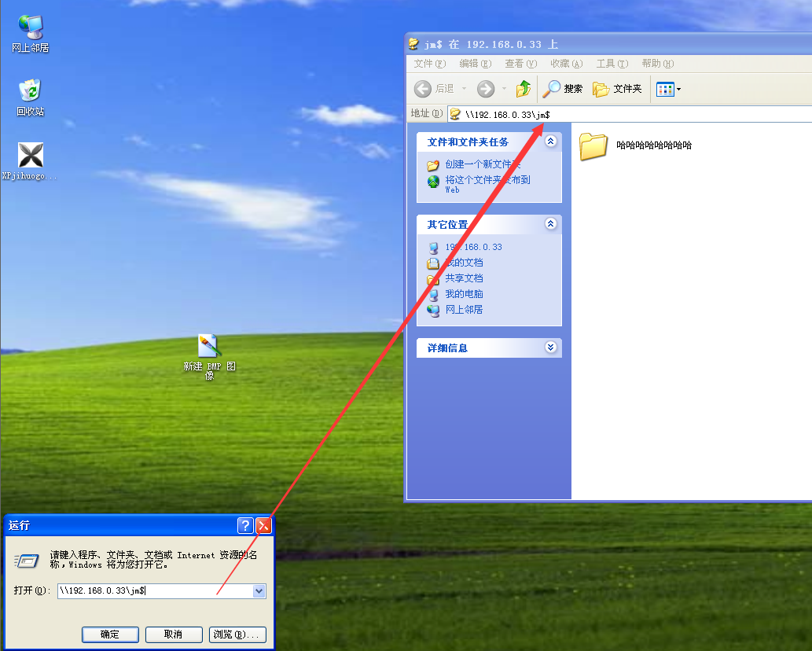812x651 pixels.
Task: Click 确定 in the Run dialog
Action: [110, 634]
